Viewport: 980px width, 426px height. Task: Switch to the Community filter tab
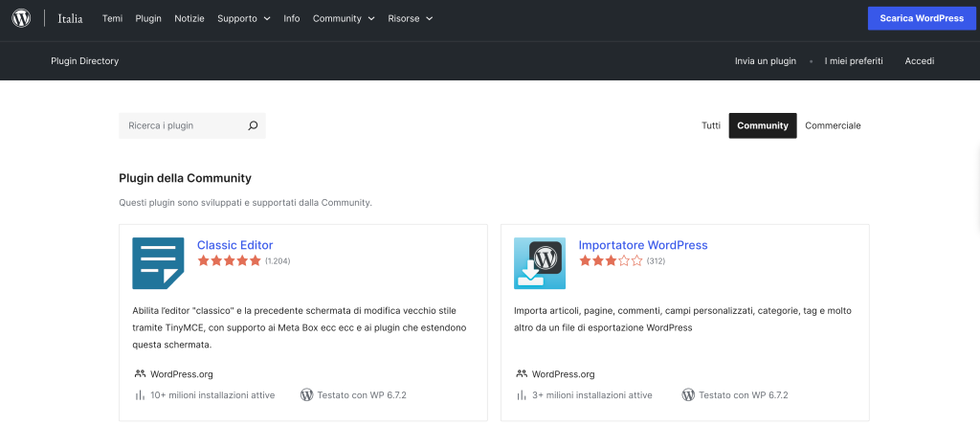coord(763,125)
